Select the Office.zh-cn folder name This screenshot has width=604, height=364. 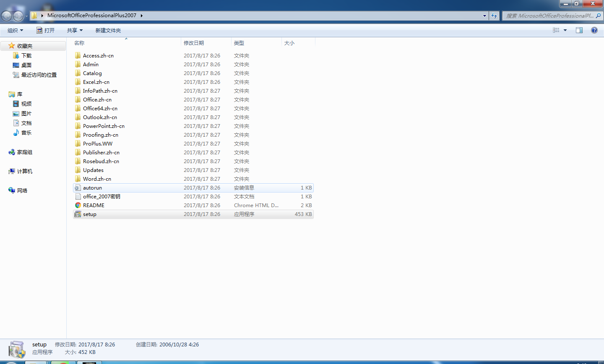click(x=97, y=99)
